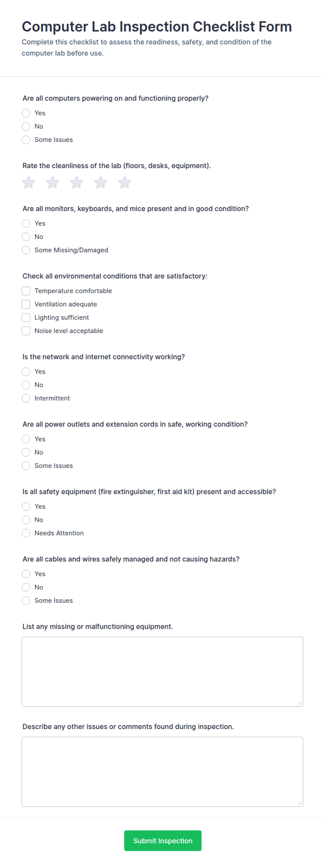Screen dimensions: 322x868
Task: Select Yes for computers powering on properly
Action: tap(26, 113)
